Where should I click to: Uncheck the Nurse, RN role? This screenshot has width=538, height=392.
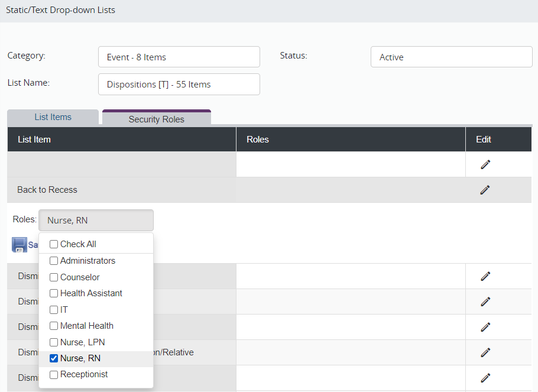(54, 358)
